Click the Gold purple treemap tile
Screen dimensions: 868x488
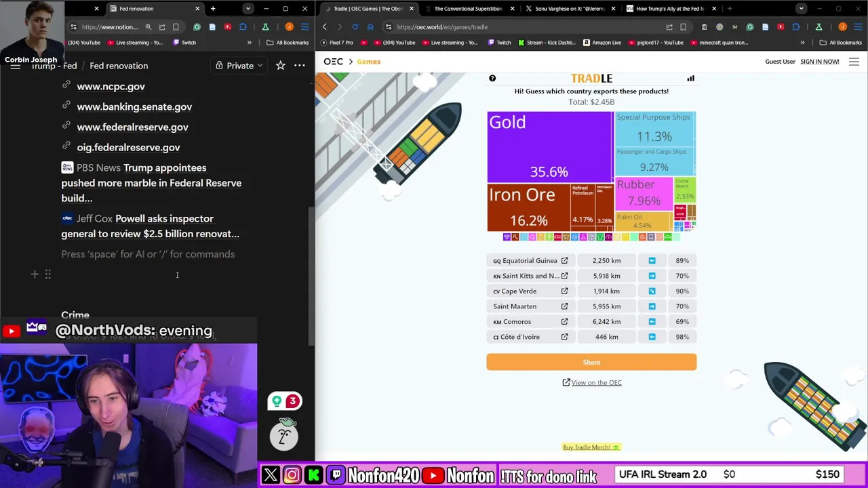point(550,148)
